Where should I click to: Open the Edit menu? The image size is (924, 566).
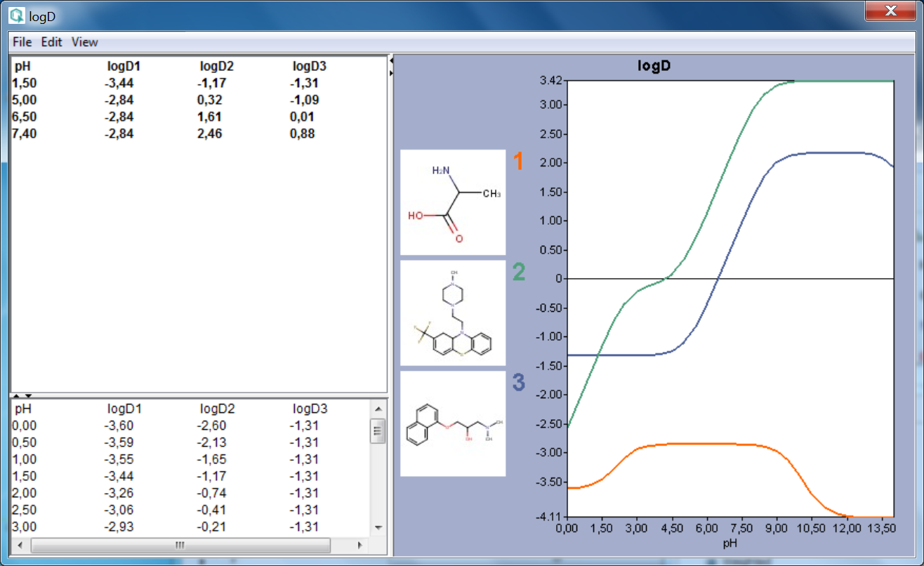(51, 42)
